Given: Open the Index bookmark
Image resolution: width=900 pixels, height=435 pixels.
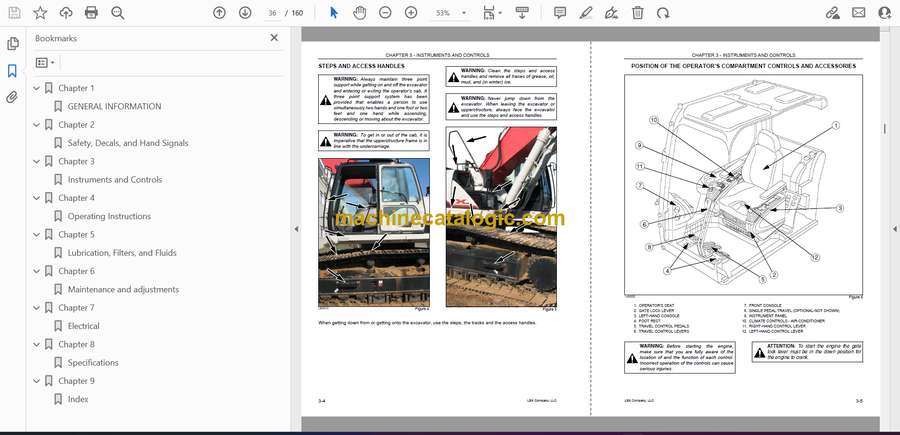Looking at the screenshot, I should [x=78, y=399].
